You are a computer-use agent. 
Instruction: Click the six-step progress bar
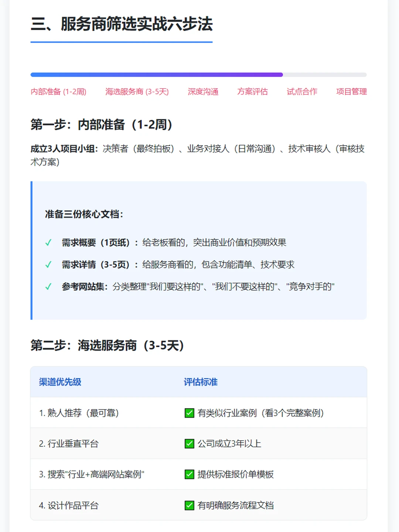[x=199, y=75]
